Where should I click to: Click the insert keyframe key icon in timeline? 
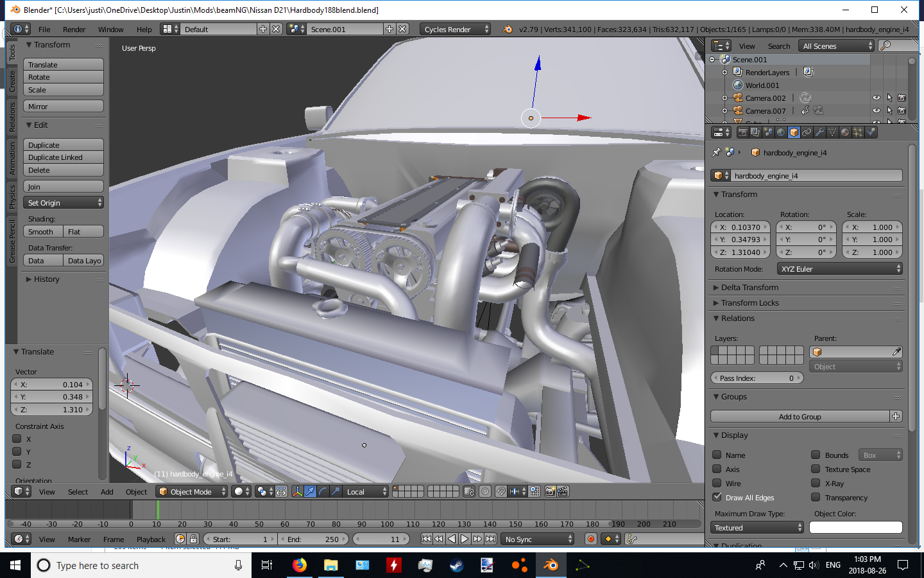631,539
